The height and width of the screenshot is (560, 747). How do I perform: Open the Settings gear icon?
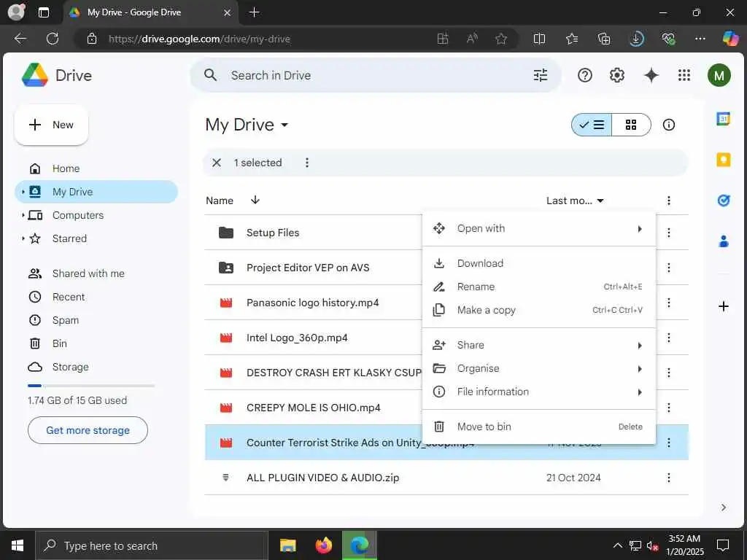(x=617, y=75)
